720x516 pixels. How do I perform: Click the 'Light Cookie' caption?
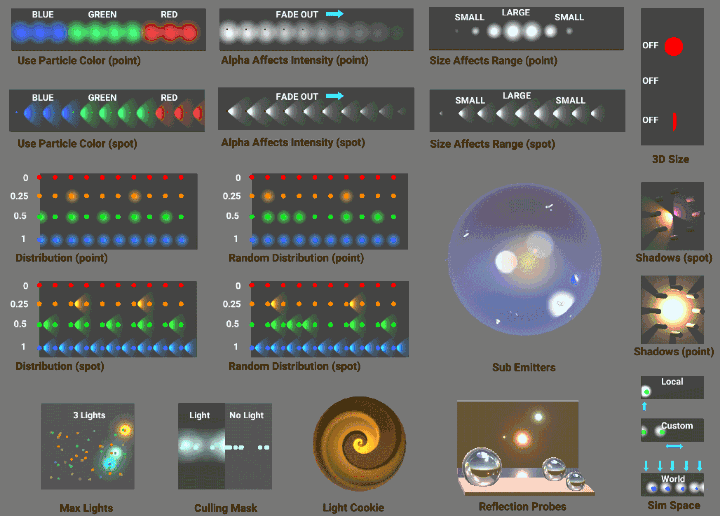coord(353,508)
